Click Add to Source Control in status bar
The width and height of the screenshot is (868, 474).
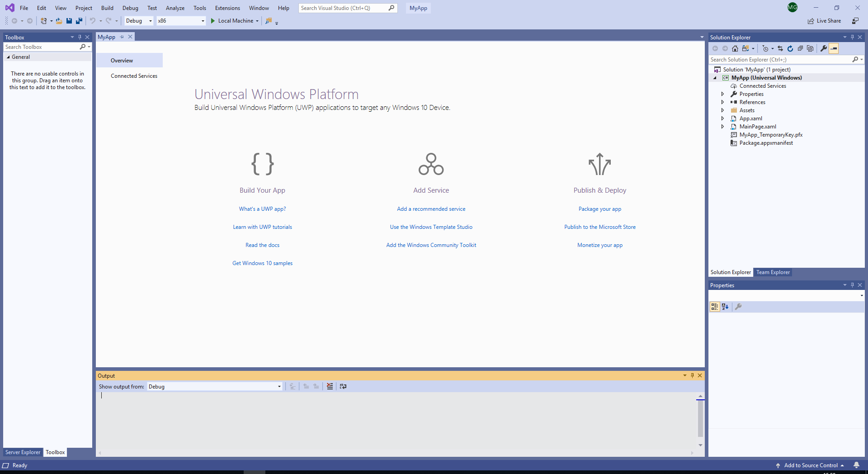pos(810,465)
